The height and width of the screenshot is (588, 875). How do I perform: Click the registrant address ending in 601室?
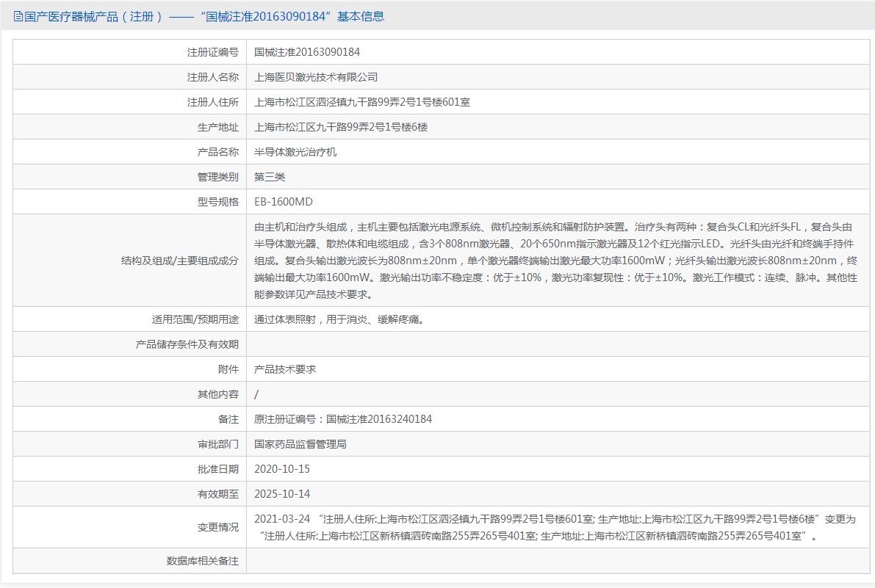click(x=361, y=102)
